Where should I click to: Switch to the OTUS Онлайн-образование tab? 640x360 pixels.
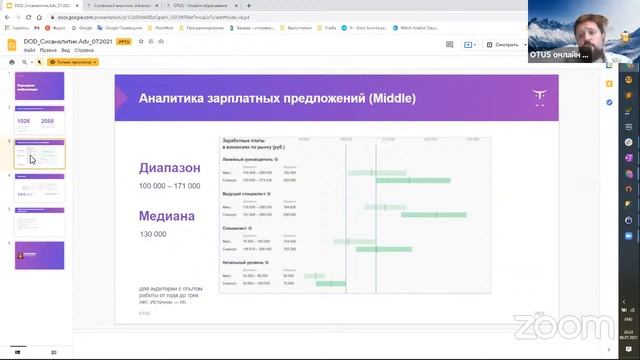(201, 6)
